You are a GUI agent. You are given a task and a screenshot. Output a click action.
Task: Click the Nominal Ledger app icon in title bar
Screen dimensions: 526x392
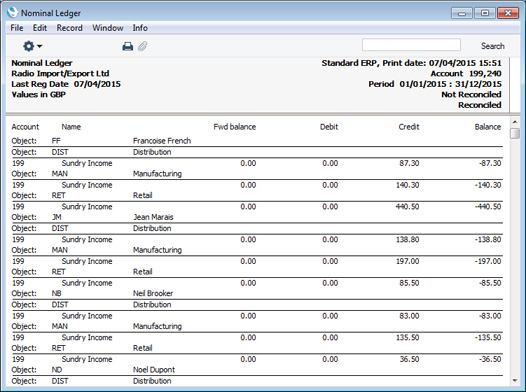(12, 13)
